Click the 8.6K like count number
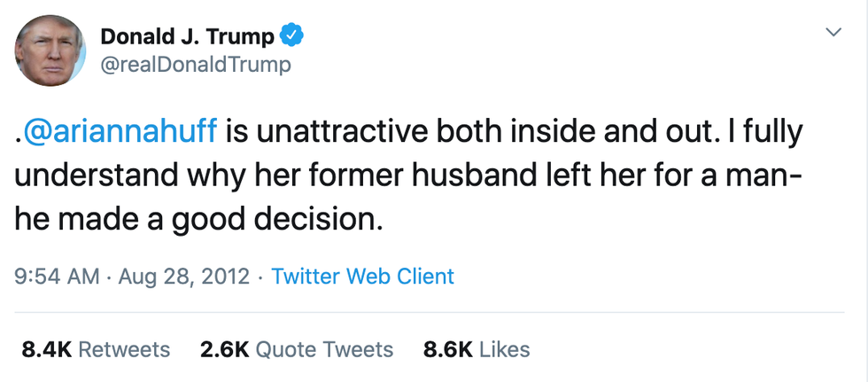The image size is (868, 382). coord(447,349)
